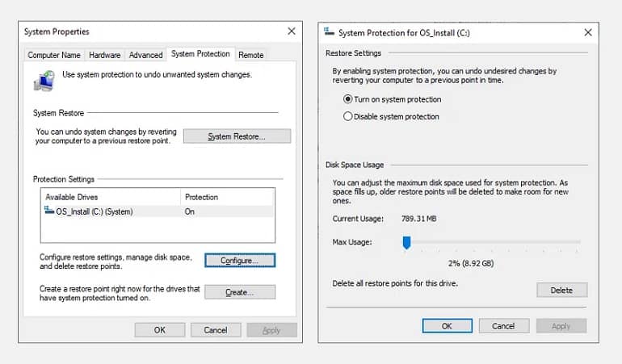Click the OS_Install drive icon in drives list
The image size is (622, 364).
point(49,211)
